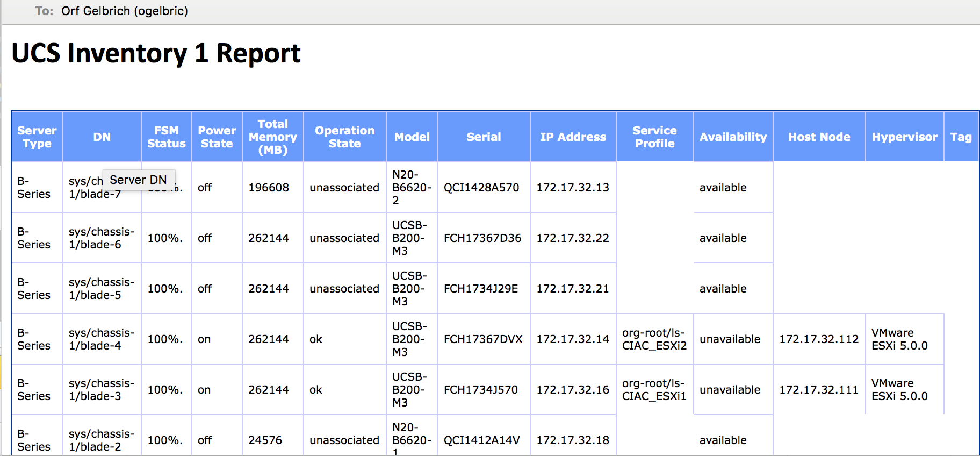Select the Availability column header
Screen dimensions: 980x456
coord(733,137)
